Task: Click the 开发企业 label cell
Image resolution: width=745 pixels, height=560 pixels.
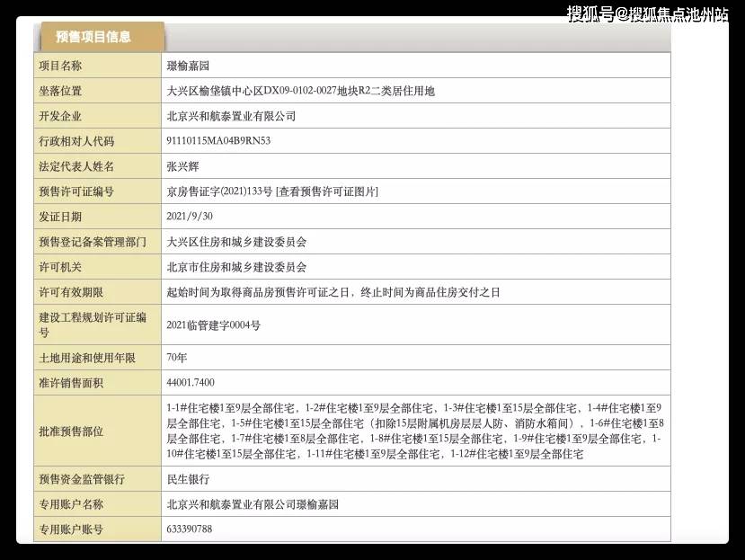Action: pos(97,116)
